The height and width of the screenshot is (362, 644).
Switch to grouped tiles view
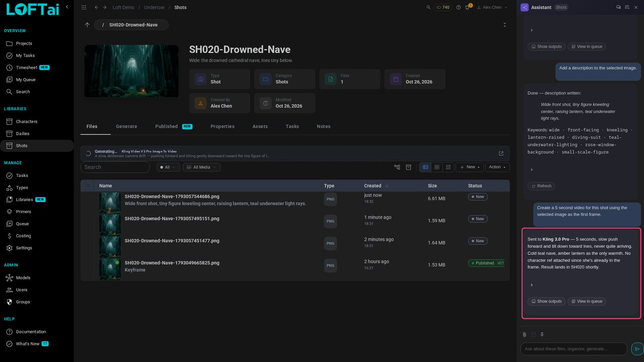click(x=448, y=167)
